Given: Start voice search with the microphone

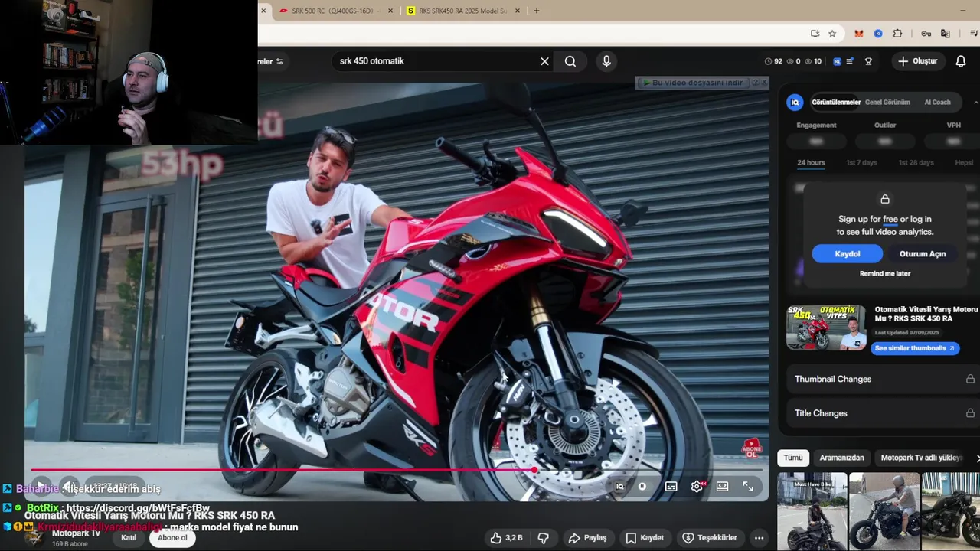Looking at the screenshot, I should tap(606, 61).
